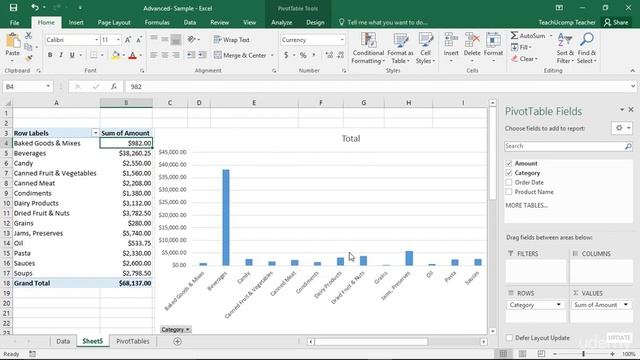Insert cells using the Insert icon

(451, 48)
